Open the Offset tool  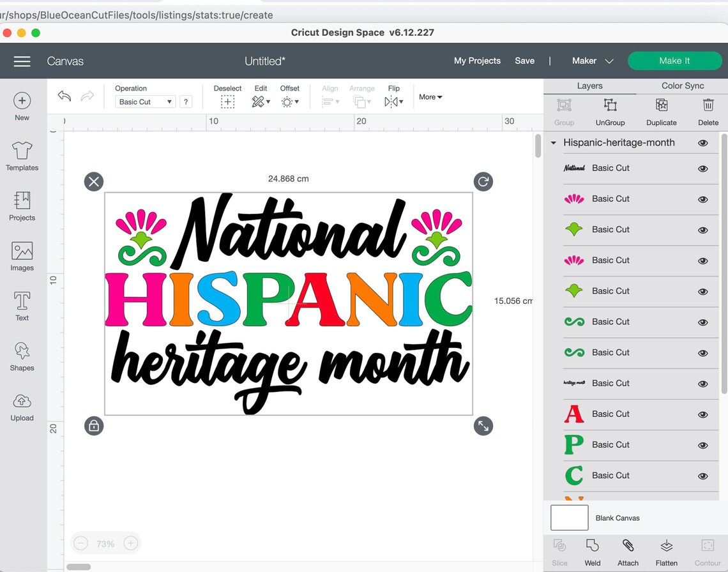(290, 101)
